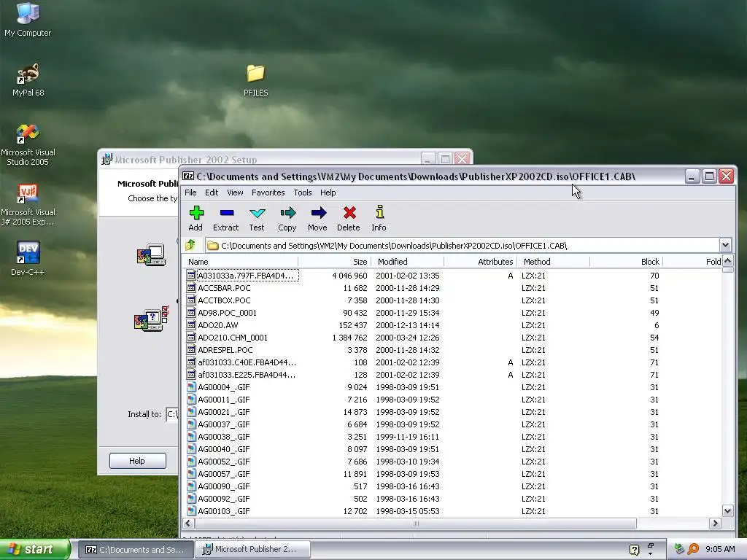Click horizontal scrollbar right arrow
Image resolution: width=747 pixels, height=560 pixels.
point(715,524)
